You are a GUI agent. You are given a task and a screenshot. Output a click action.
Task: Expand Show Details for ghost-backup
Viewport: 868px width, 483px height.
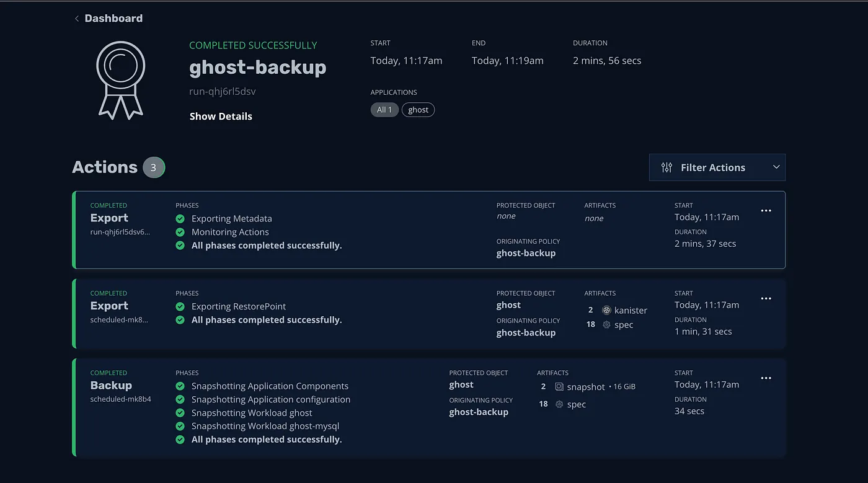coord(221,117)
